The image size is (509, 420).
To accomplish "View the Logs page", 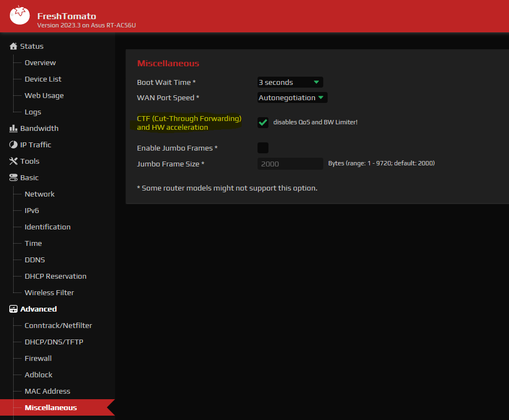I will tap(33, 112).
